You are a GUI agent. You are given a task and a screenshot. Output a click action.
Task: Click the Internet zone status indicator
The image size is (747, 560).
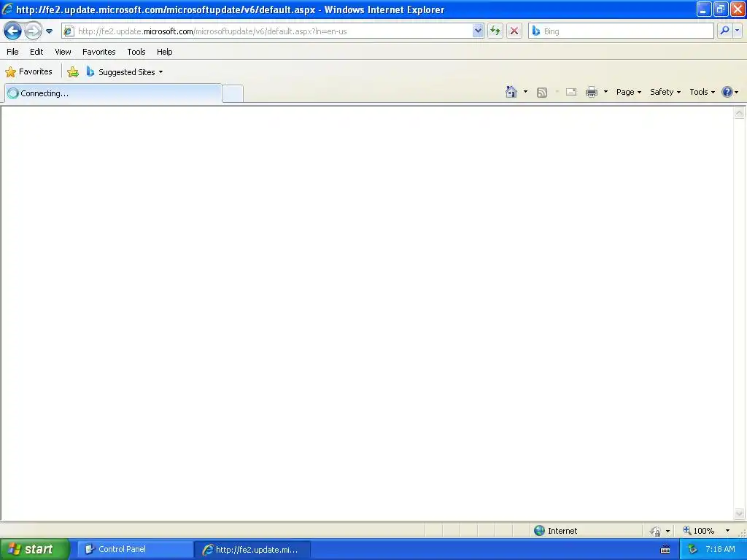(x=555, y=531)
